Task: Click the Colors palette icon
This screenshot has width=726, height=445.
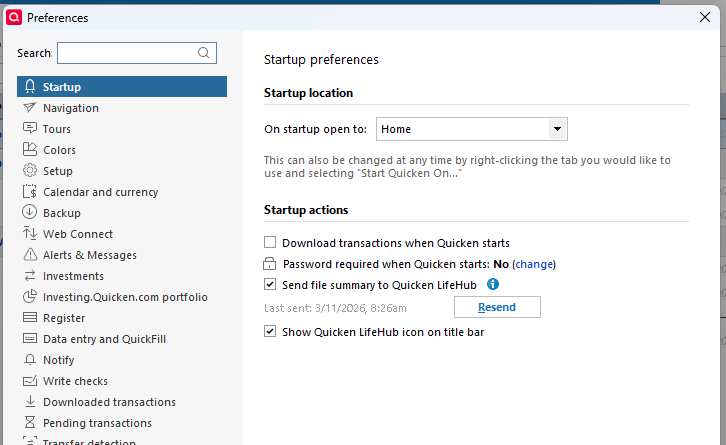Action: (30, 150)
